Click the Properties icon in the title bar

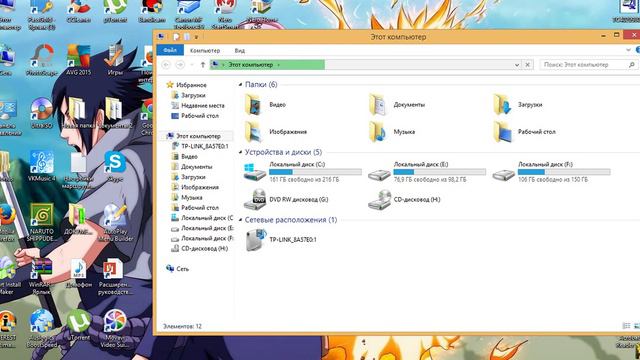[176, 37]
